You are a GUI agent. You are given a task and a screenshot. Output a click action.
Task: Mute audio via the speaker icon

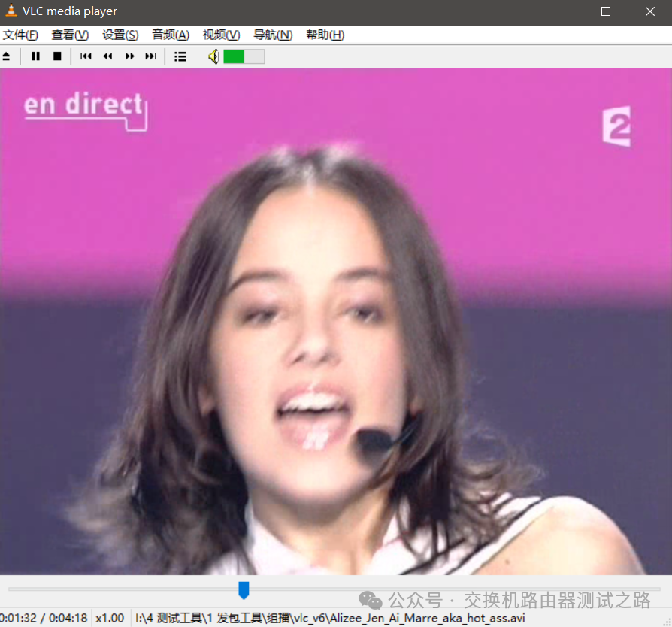(213, 56)
